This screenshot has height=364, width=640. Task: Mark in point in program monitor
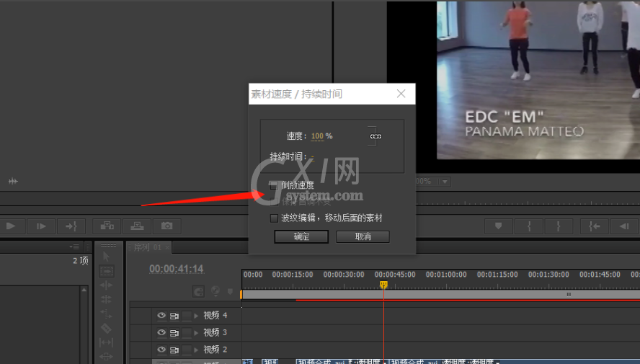click(x=529, y=226)
